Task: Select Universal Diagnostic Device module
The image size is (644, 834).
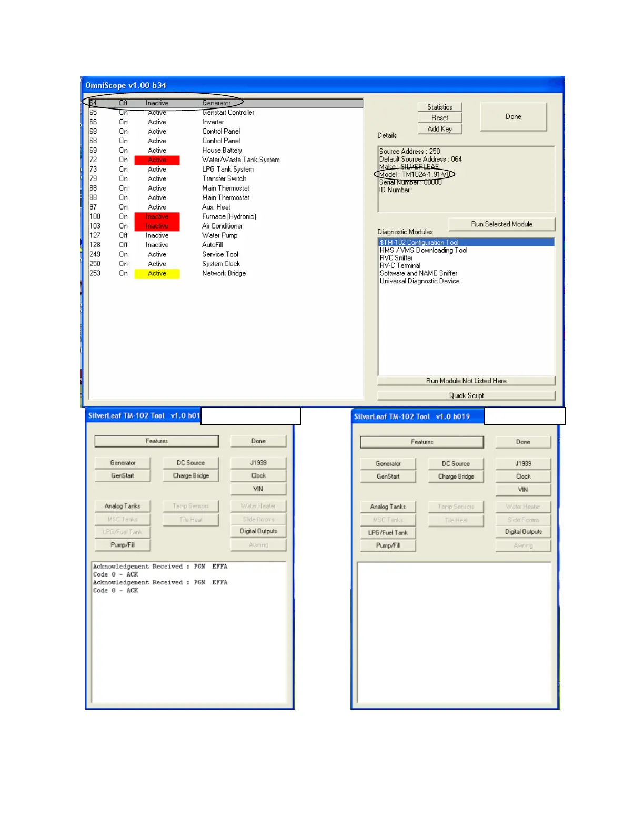Action: 466,281
